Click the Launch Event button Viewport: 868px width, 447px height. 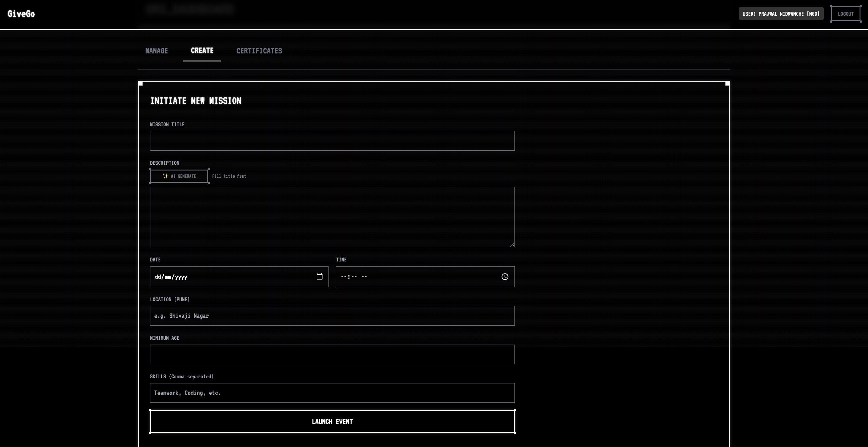pos(332,421)
